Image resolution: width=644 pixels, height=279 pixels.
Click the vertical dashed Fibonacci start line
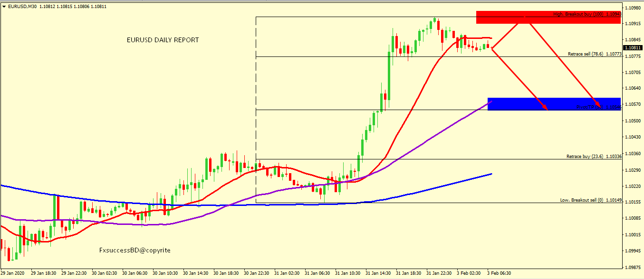click(x=256, y=109)
